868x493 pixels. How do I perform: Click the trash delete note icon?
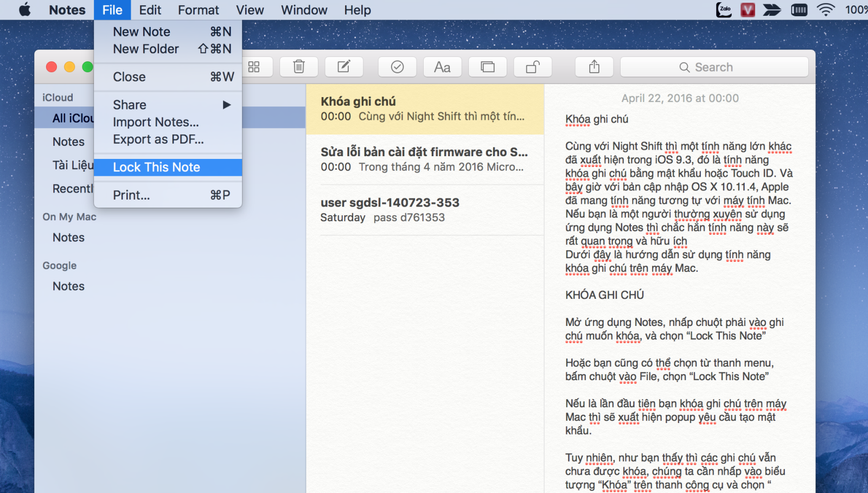coord(299,67)
